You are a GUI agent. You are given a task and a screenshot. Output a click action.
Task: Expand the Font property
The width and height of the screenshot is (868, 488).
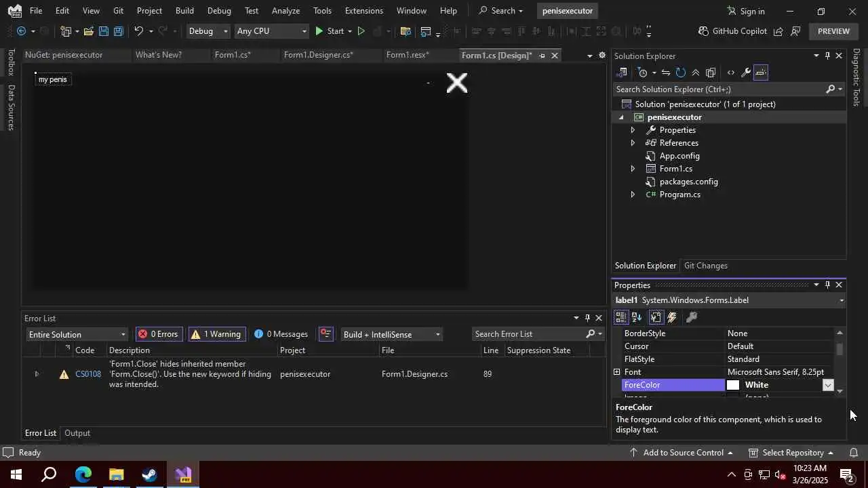click(x=616, y=372)
